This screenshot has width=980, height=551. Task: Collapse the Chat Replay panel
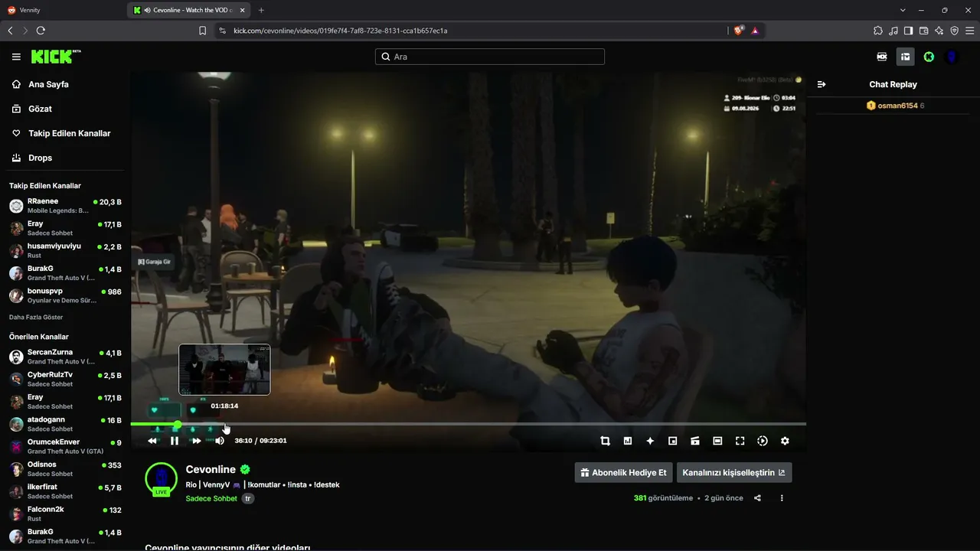(822, 84)
